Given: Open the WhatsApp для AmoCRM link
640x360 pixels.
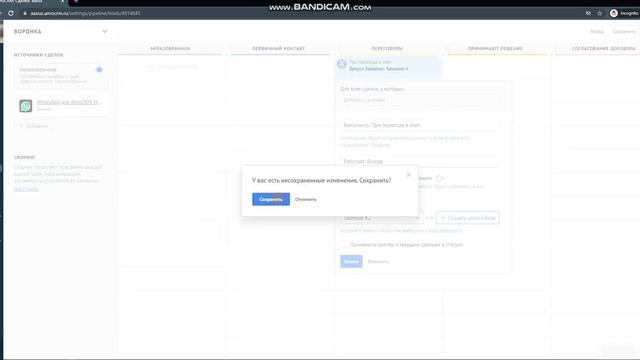Looking at the screenshot, I should [69, 102].
